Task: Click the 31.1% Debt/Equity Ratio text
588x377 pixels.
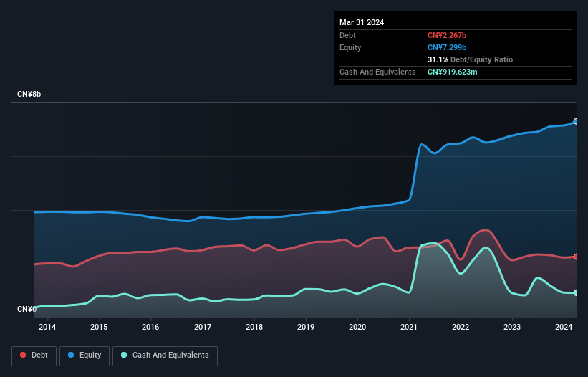Action: pos(470,59)
